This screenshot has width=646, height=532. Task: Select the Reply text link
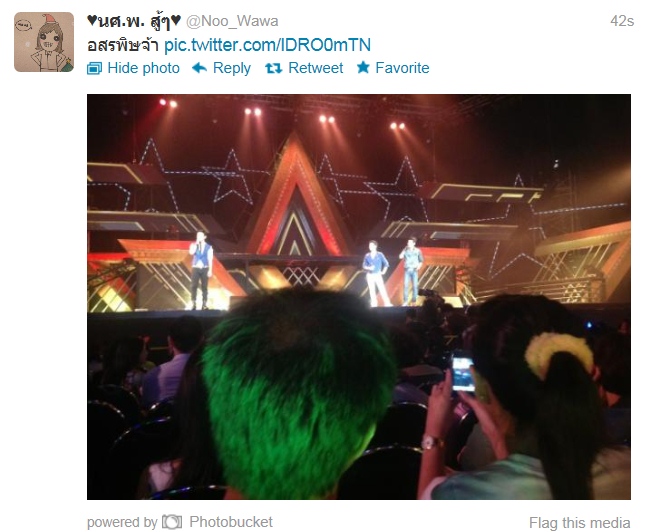point(232,68)
